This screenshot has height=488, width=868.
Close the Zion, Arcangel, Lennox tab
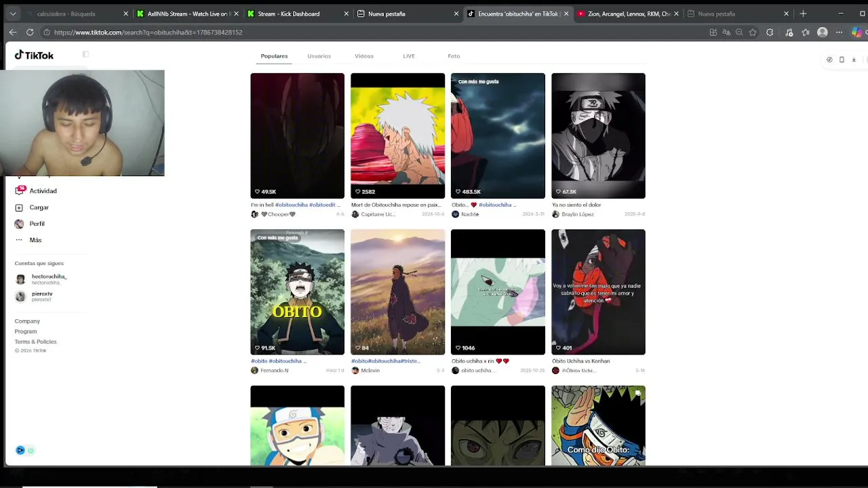676,14
